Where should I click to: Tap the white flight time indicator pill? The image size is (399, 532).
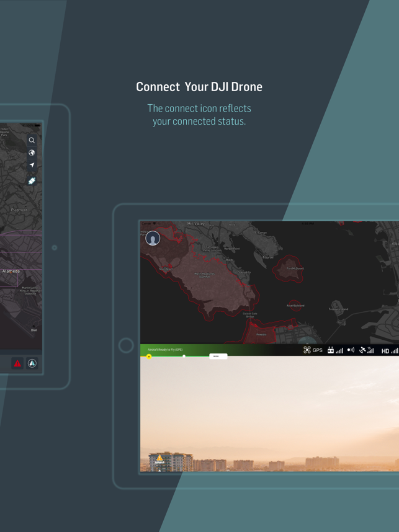(x=218, y=357)
